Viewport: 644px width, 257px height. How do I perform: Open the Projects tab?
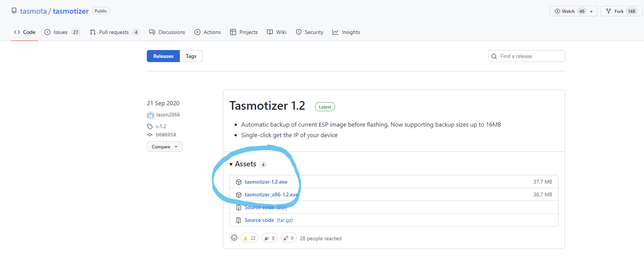244,32
